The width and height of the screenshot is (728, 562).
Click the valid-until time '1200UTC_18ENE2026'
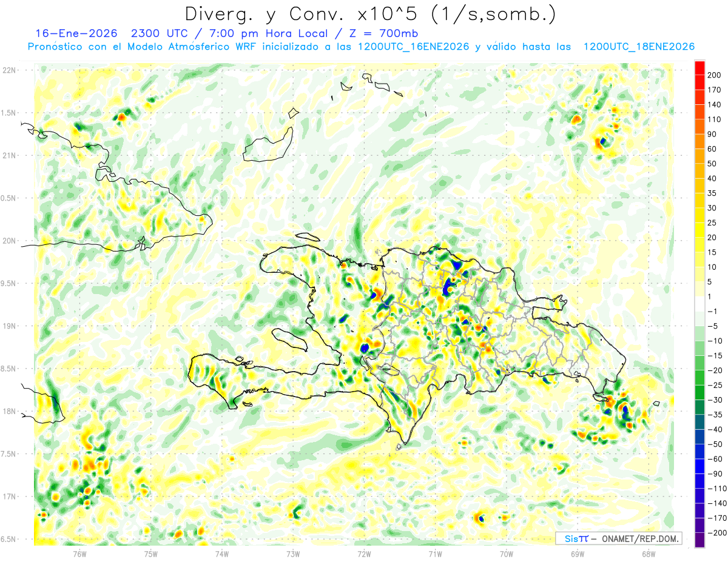click(x=638, y=47)
